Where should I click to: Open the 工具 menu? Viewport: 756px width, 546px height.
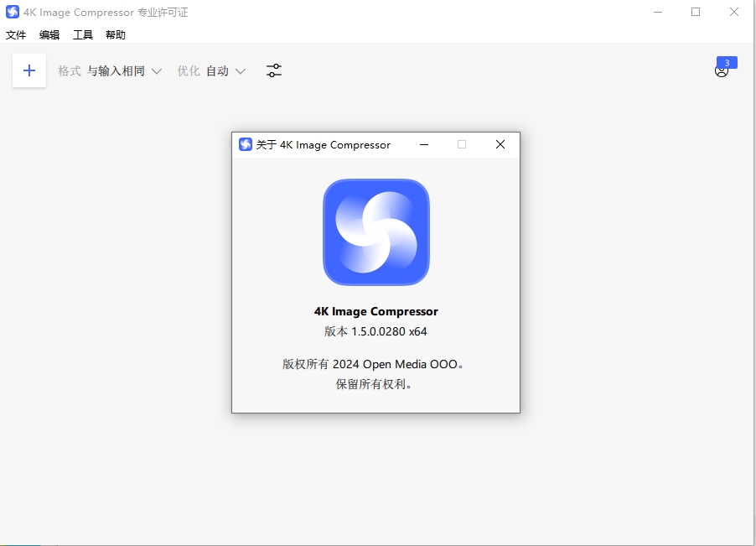click(x=82, y=34)
